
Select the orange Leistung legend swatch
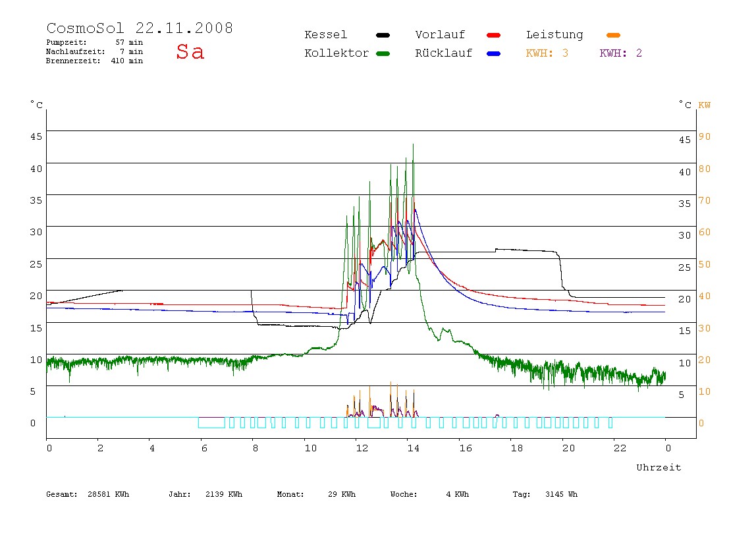(x=613, y=35)
